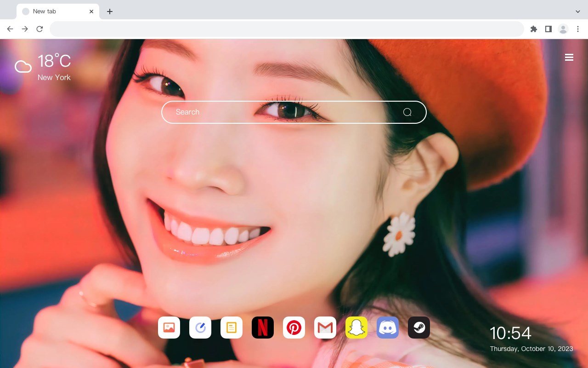This screenshot has width=588, height=368.
Task: Open the hamburger menu on page
Action: [569, 57]
